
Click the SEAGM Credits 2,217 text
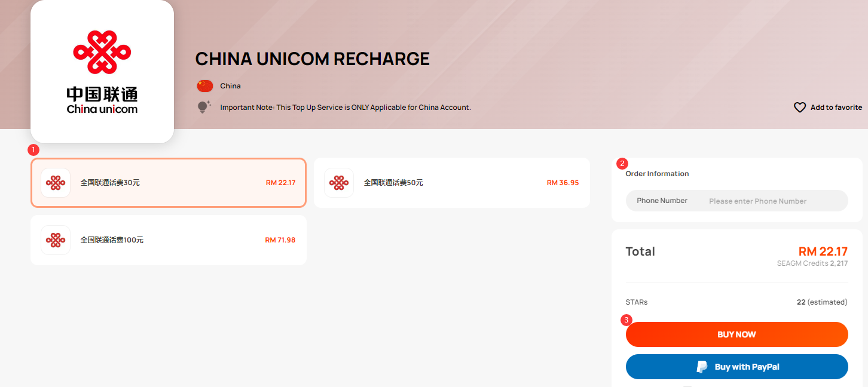tap(812, 263)
